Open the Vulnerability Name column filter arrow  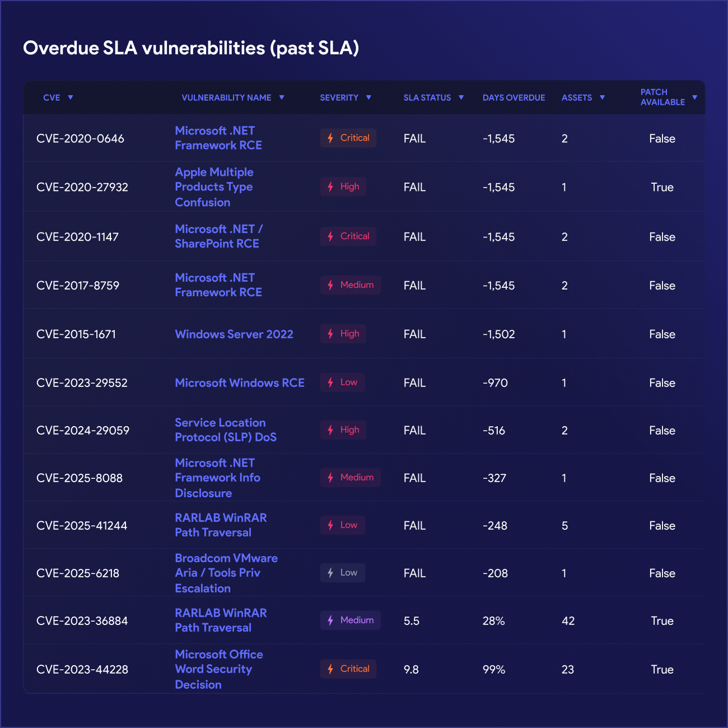[x=282, y=97]
